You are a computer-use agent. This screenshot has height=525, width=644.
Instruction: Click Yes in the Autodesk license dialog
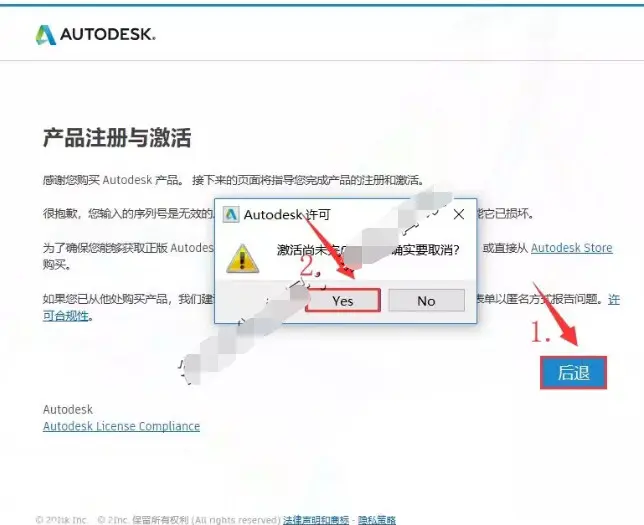[343, 300]
